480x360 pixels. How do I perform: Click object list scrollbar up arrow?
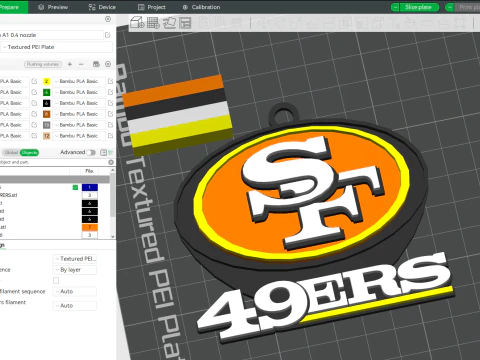pos(113,170)
